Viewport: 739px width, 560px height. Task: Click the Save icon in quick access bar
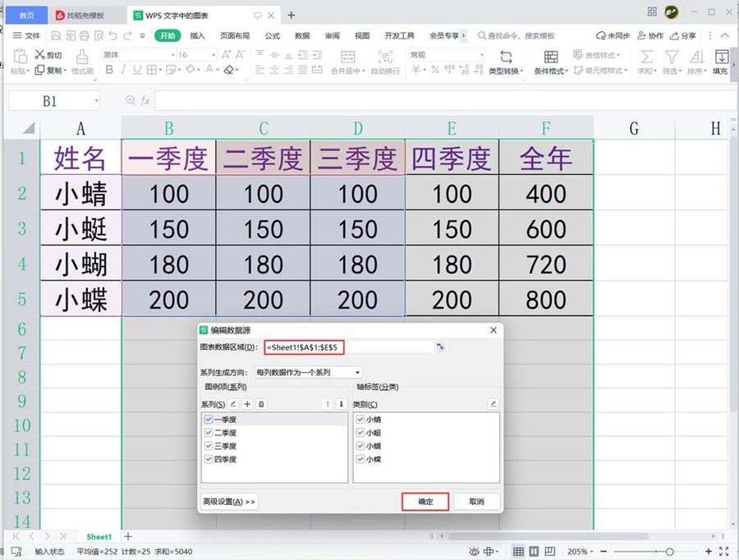click(x=56, y=35)
